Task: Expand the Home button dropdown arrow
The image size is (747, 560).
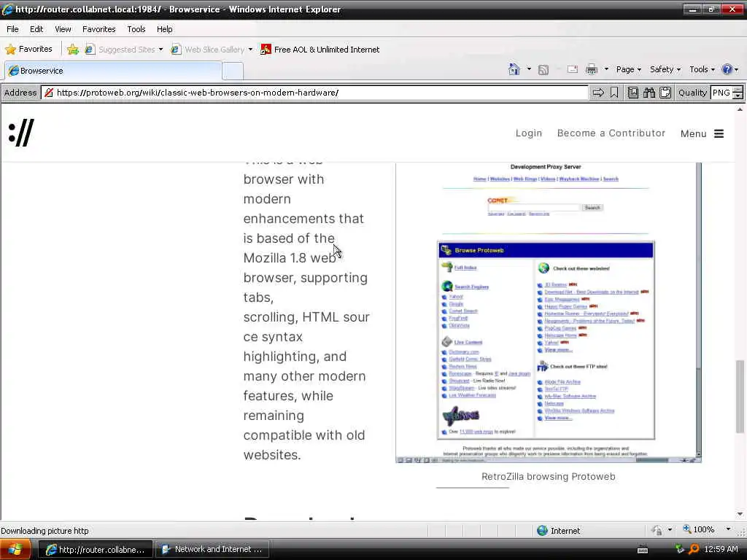Action: [x=529, y=69]
